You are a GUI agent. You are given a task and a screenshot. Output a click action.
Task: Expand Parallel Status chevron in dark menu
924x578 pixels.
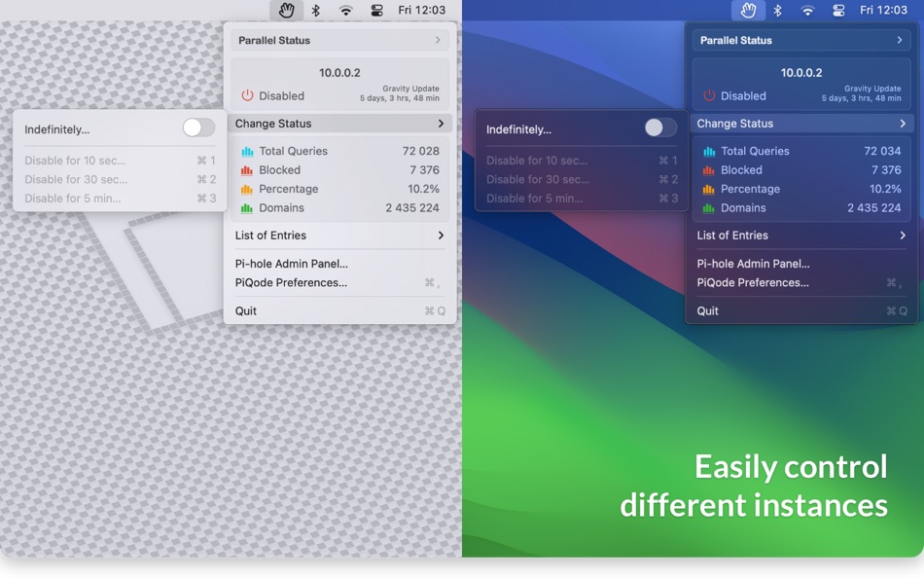pyautogui.click(x=900, y=40)
